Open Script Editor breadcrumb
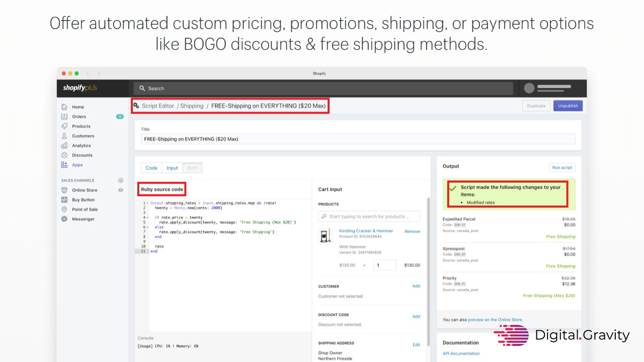This screenshot has width=644, height=362. 157,106
